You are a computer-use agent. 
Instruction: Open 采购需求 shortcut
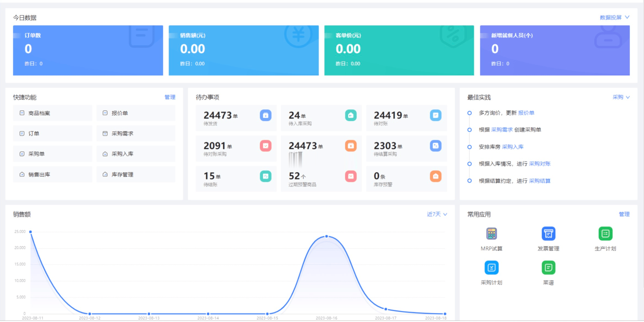pyautogui.click(x=136, y=134)
